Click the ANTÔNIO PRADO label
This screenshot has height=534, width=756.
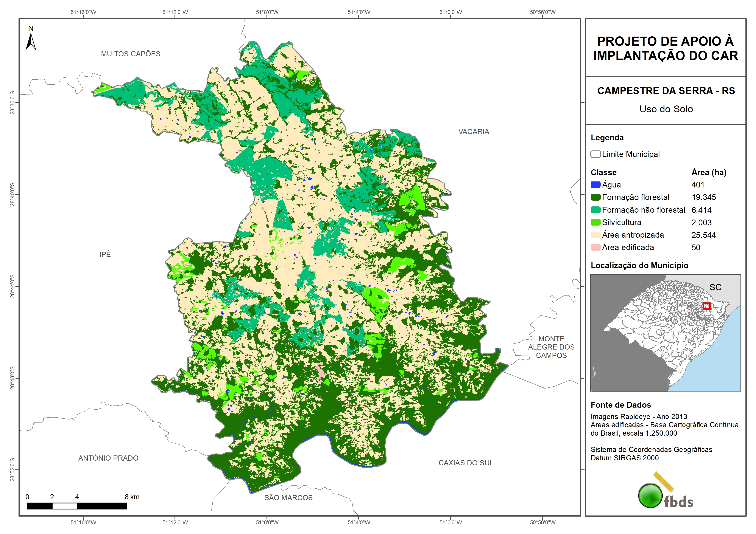(x=108, y=458)
